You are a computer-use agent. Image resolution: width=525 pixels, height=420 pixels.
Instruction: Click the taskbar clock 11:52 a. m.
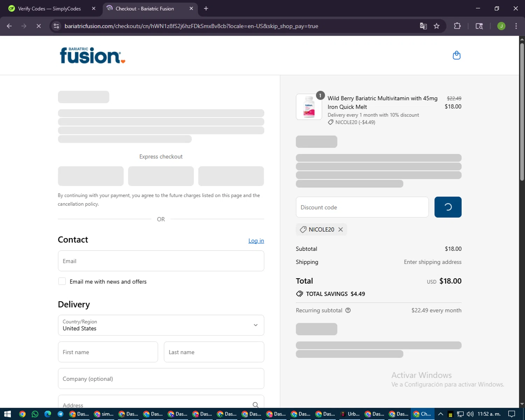(x=489, y=414)
